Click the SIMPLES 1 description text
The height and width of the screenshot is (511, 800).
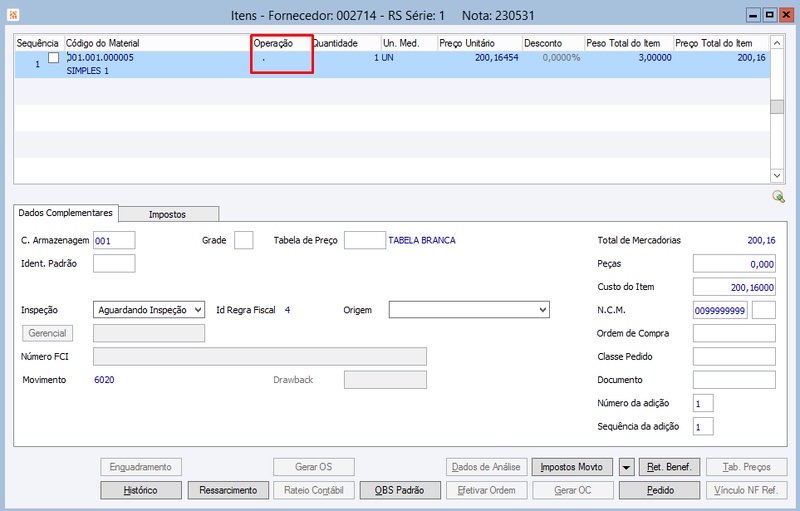[87, 71]
